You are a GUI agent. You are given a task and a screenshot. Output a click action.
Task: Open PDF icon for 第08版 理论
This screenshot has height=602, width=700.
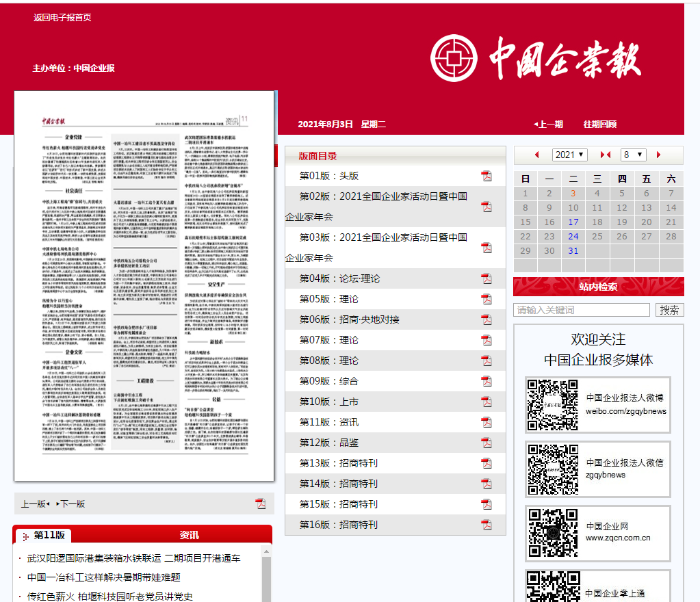(x=486, y=361)
